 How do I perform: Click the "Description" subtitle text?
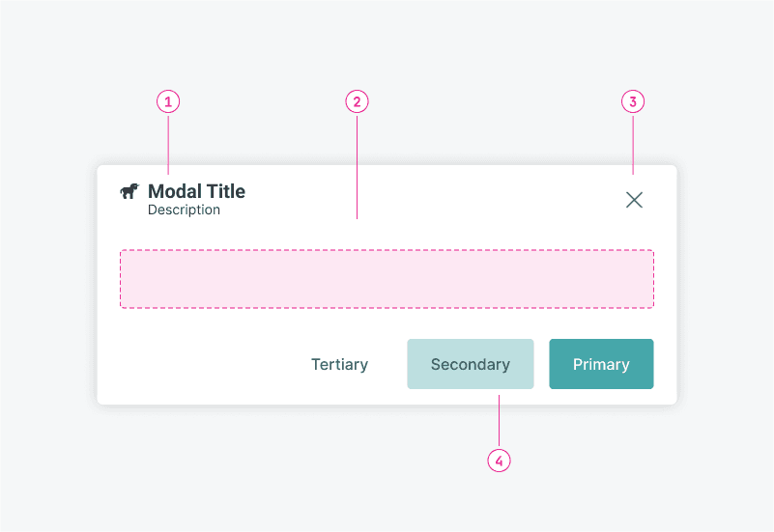pyautogui.click(x=184, y=210)
